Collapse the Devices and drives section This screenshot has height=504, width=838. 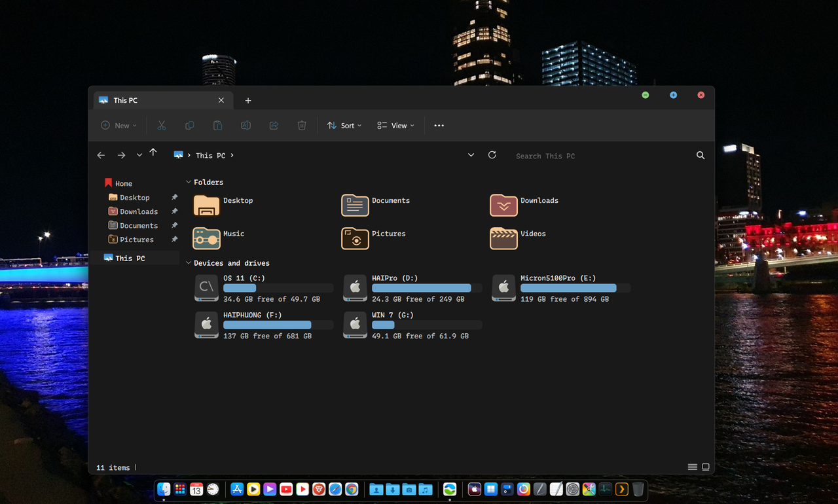[x=188, y=262]
